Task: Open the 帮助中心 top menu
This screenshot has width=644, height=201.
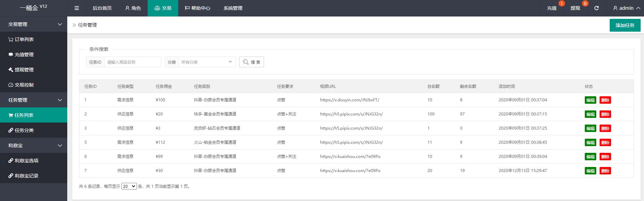Action: [197, 8]
